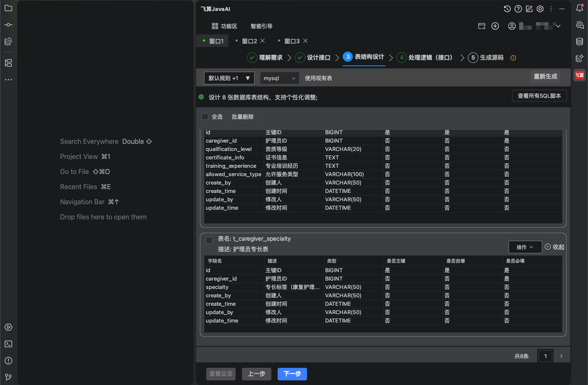Open the Database tool window icon
This screenshot has height=385, width=588.
[x=580, y=42]
